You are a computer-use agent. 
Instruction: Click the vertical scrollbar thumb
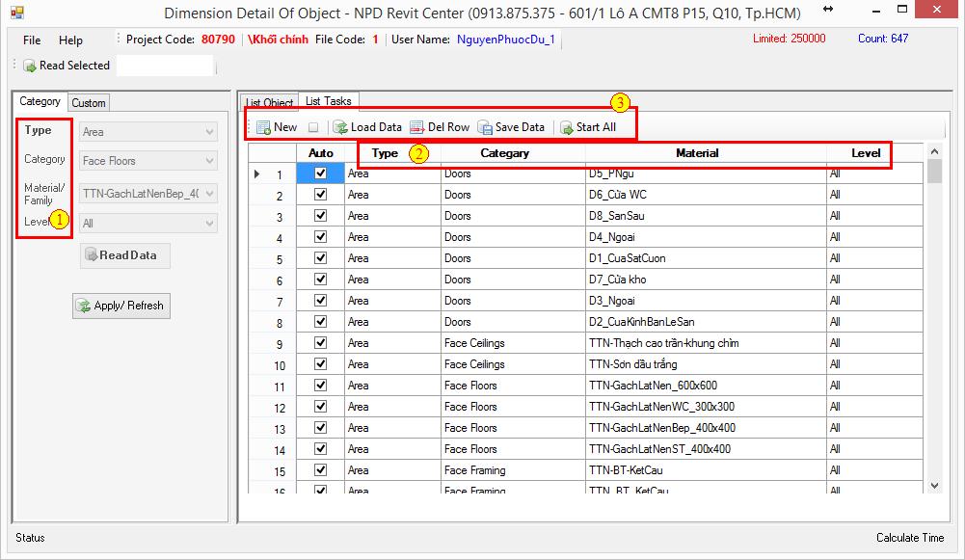pos(934,171)
